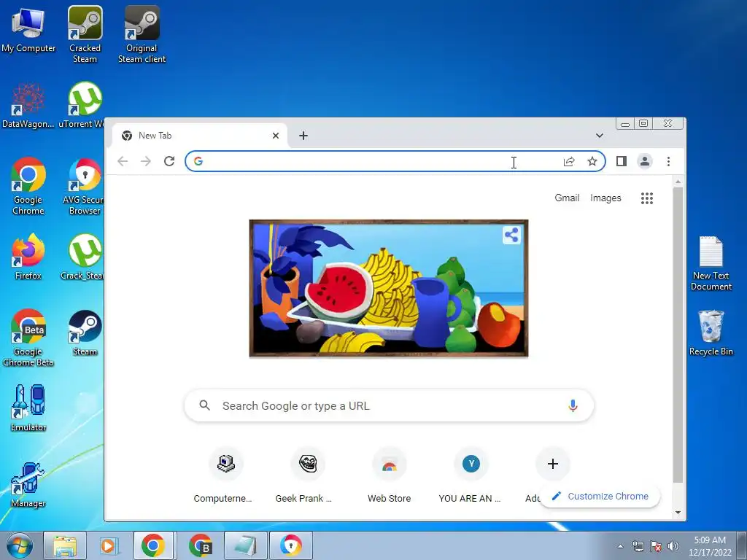The width and height of the screenshot is (747, 560).
Task: Launch Google Chrome Beta desktop shortcut
Action: point(28,337)
